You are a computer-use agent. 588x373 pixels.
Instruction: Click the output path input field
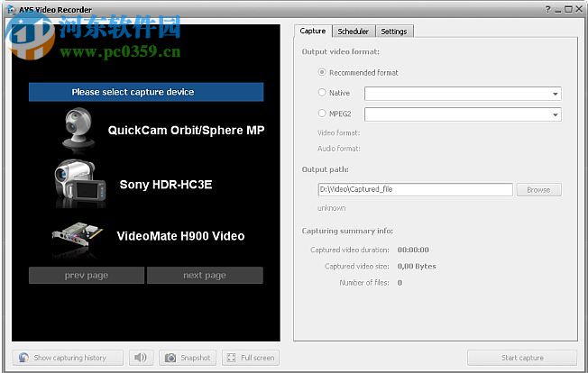pos(416,189)
